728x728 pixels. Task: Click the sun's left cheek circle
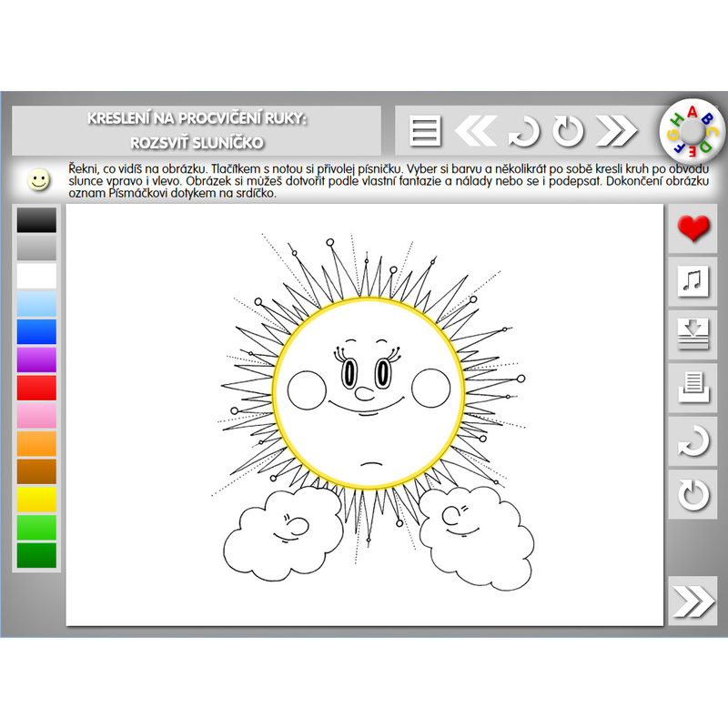[x=307, y=390]
